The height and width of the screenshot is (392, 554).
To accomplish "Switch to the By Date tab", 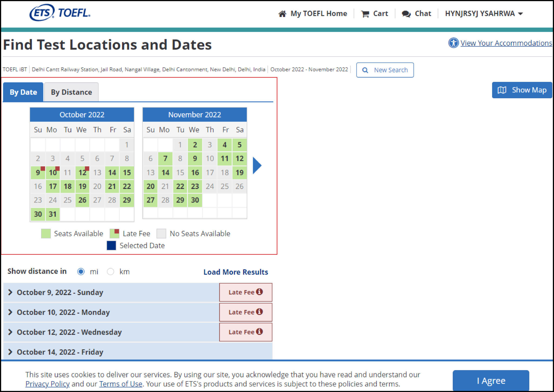I will [23, 92].
